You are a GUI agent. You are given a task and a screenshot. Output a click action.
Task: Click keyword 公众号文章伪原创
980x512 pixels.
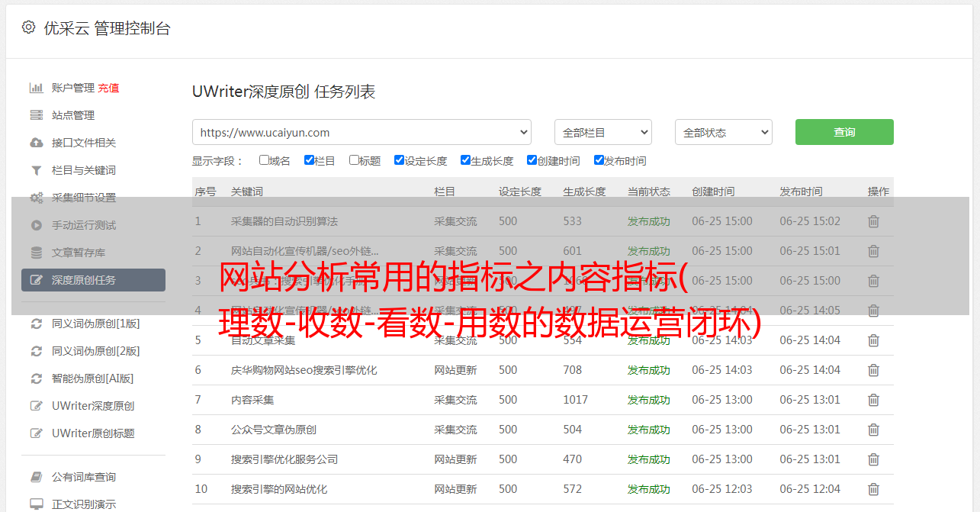(274, 430)
